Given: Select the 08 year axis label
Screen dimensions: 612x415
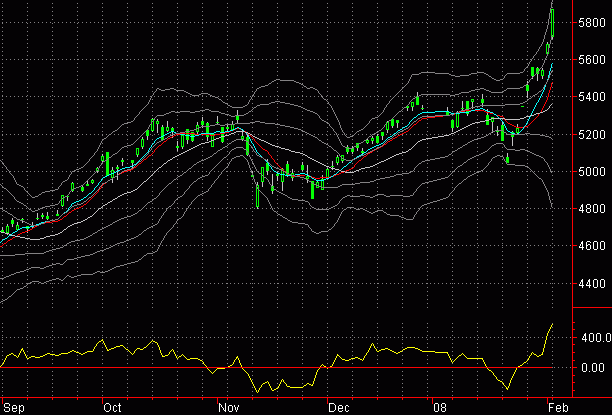Looking at the screenshot, I should [x=440, y=408].
